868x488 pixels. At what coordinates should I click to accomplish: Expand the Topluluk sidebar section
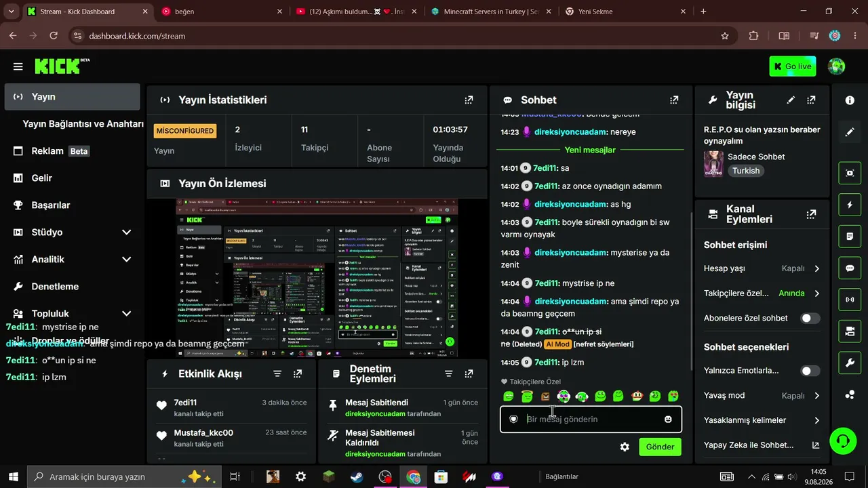click(x=126, y=314)
